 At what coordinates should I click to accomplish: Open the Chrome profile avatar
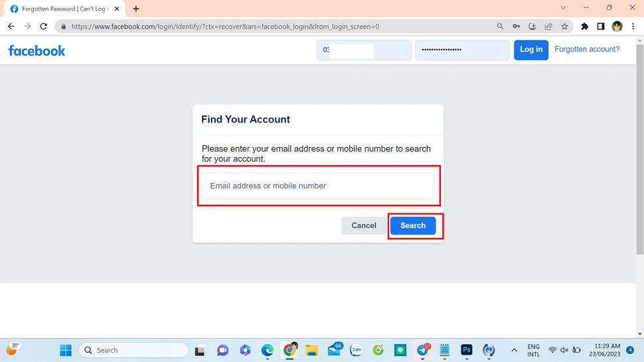pyautogui.click(x=617, y=27)
